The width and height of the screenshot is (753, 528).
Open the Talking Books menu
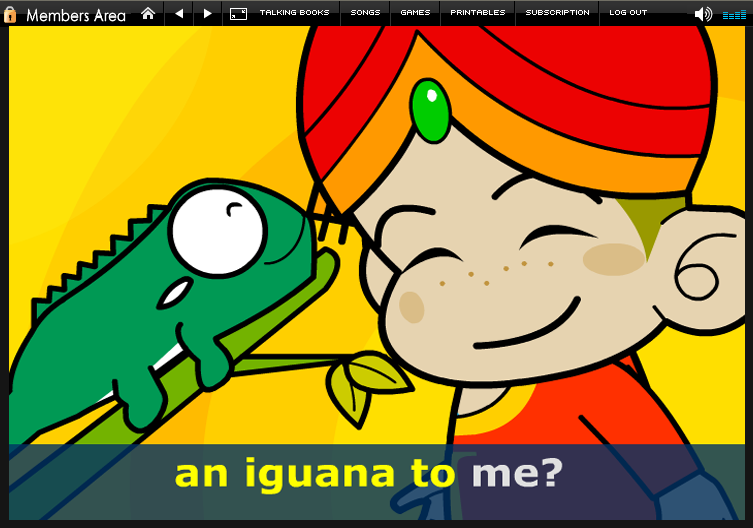tap(294, 13)
